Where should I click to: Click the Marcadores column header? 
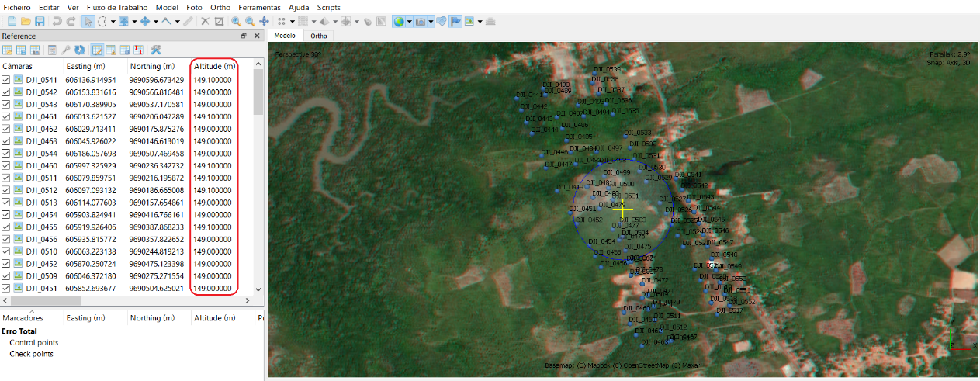(32, 318)
